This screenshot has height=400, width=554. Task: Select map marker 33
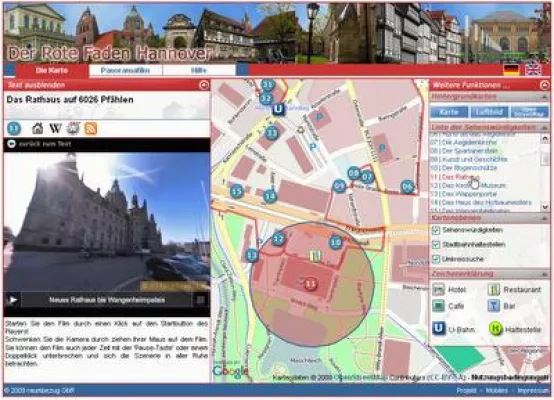(272, 133)
